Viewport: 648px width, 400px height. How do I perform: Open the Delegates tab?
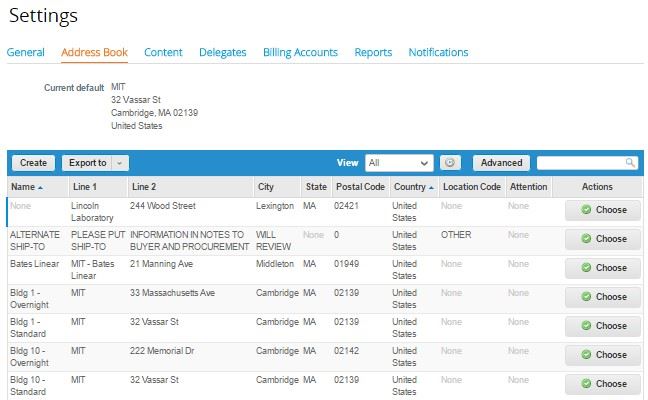222,52
